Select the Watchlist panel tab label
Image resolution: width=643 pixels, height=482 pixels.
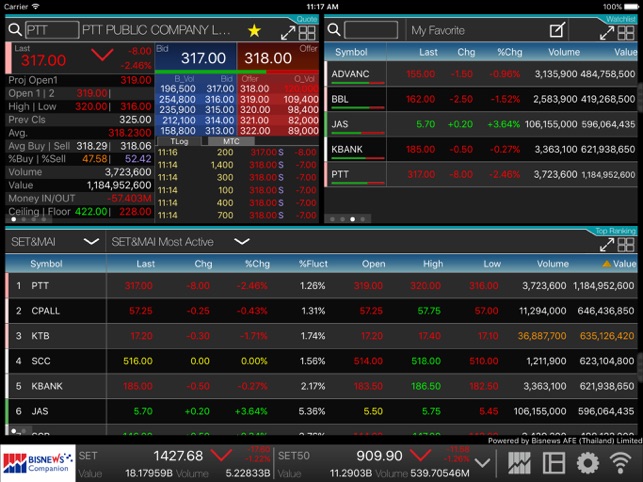(620, 19)
